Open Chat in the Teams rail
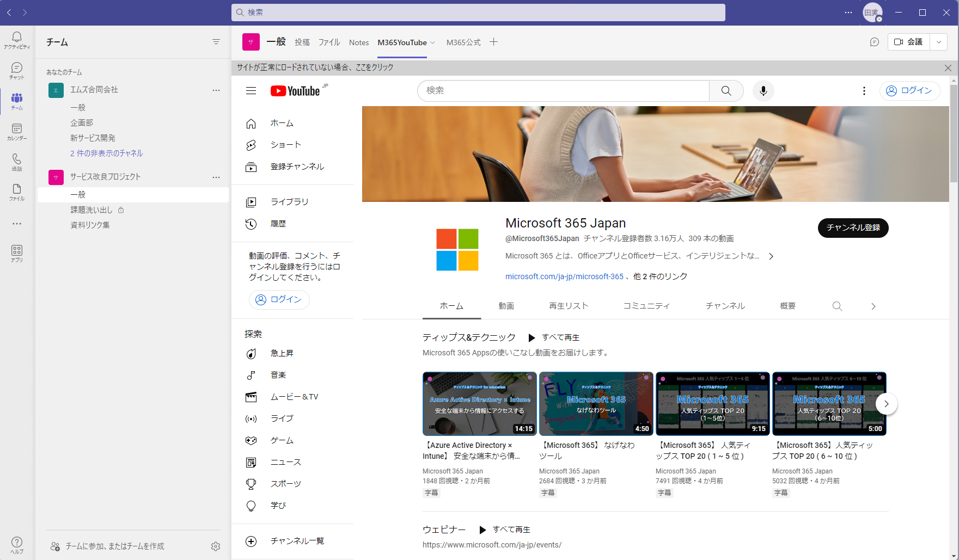The height and width of the screenshot is (560, 959). point(17,71)
